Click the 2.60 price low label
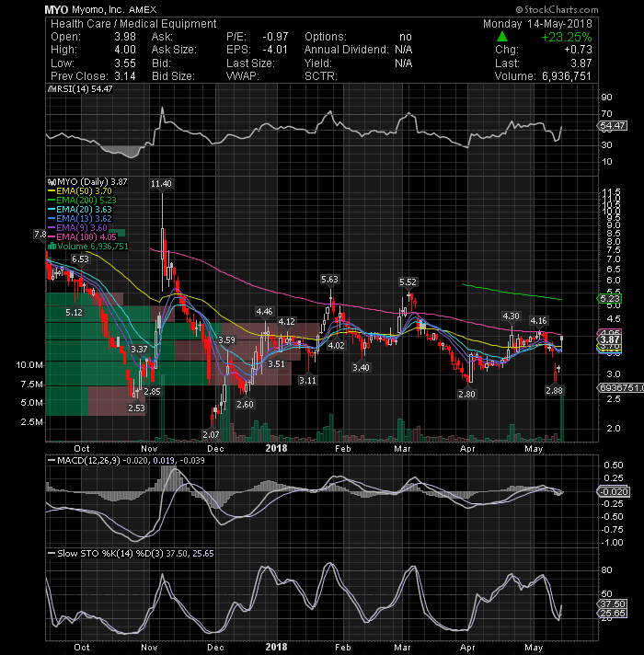The height and width of the screenshot is (655, 644). point(245,405)
